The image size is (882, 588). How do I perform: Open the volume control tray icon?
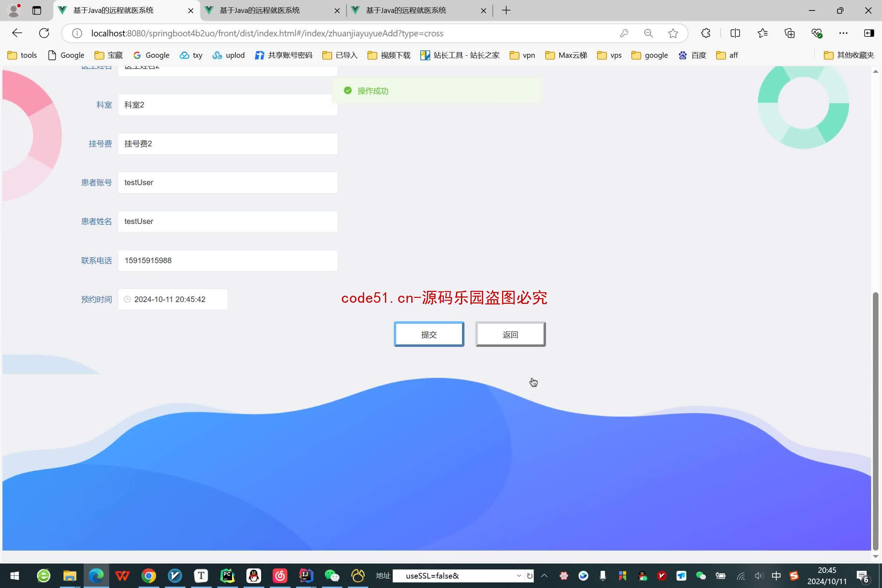coord(759,576)
